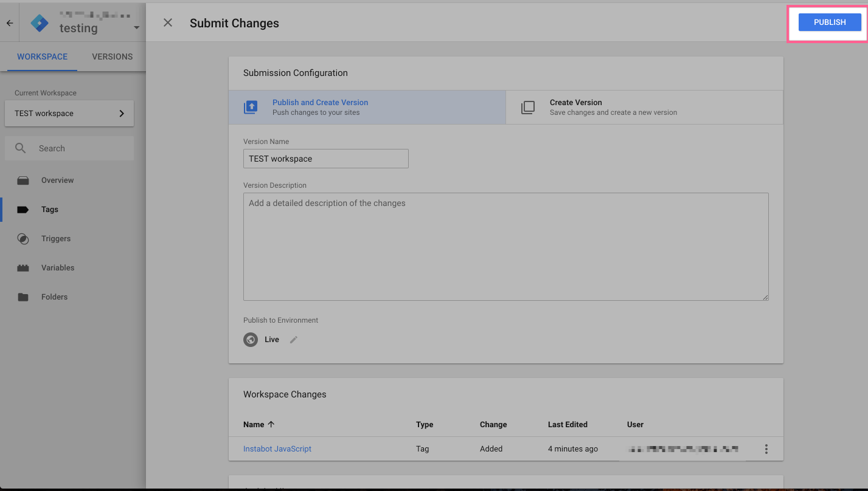Click the Workspace Changes heading
Screen dimensions: 868x491
click(x=285, y=394)
